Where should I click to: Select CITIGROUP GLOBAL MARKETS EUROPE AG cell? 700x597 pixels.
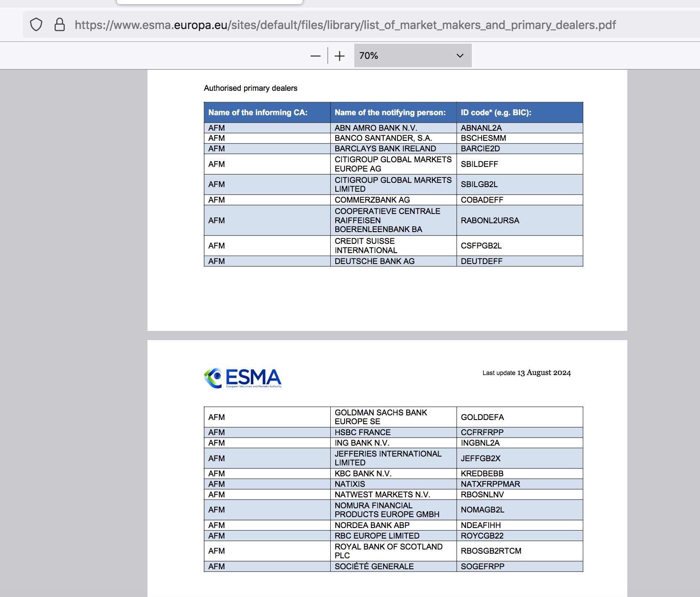(x=393, y=164)
